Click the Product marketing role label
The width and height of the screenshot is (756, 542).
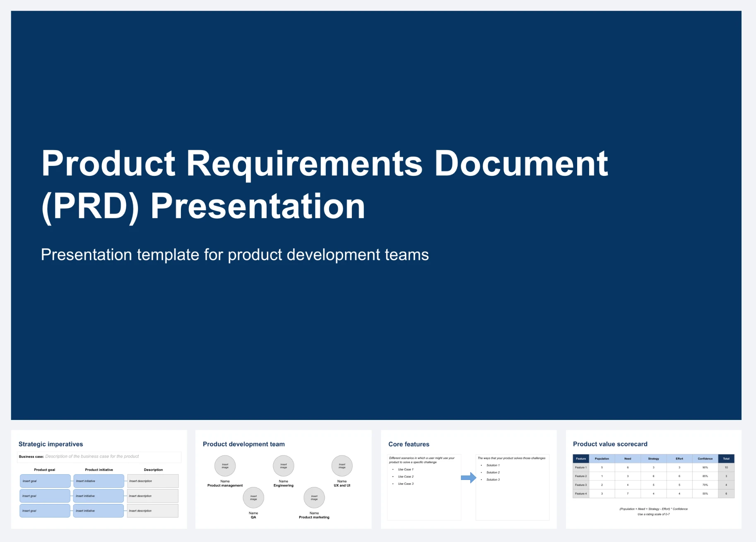314,517
